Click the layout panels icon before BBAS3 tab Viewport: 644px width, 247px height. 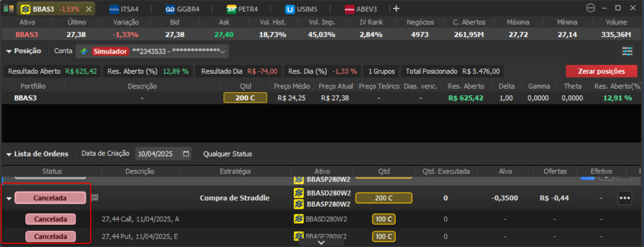click(9, 8)
